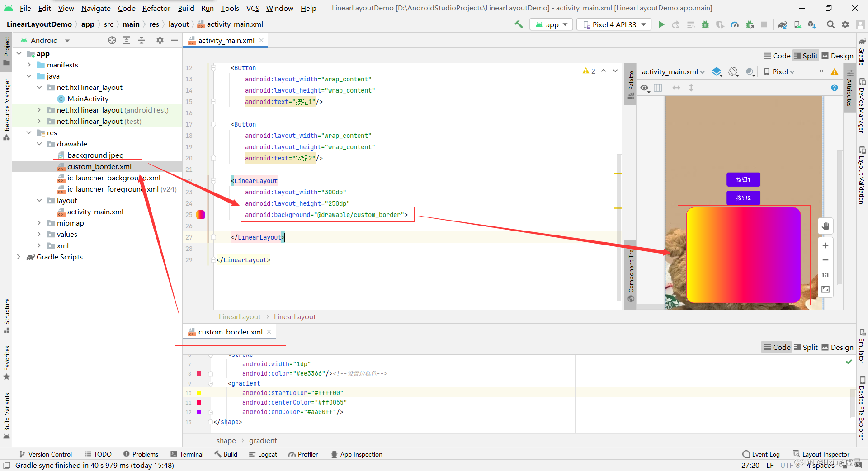The image size is (868, 471).
Task: Open the Terminal tool window
Action: (x=187, y=454)
